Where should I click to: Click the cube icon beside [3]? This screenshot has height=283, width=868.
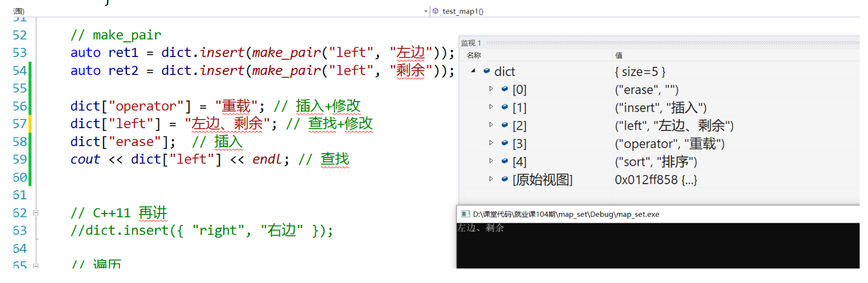(504, 143)
